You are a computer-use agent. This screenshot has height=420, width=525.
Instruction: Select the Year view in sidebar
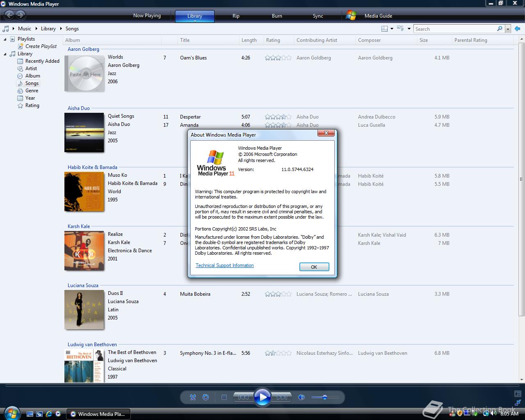point(30,98)
